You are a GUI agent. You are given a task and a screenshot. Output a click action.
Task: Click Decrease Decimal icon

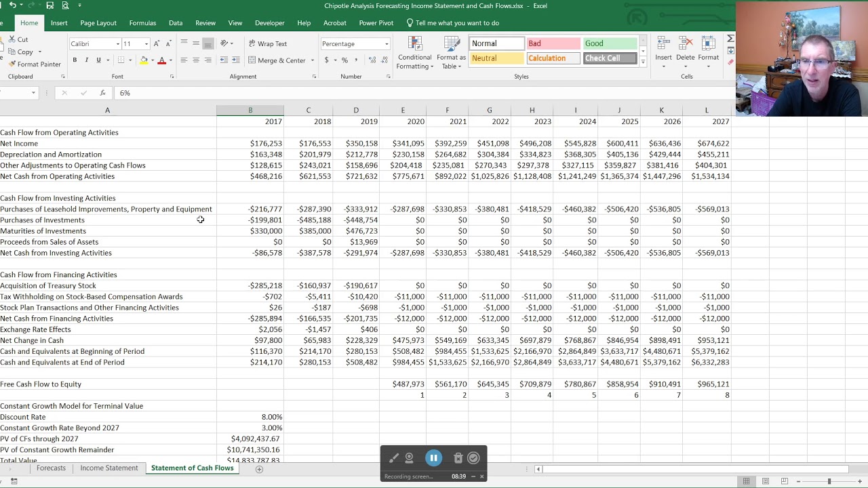pyautogui.click(x=385, y=60)
